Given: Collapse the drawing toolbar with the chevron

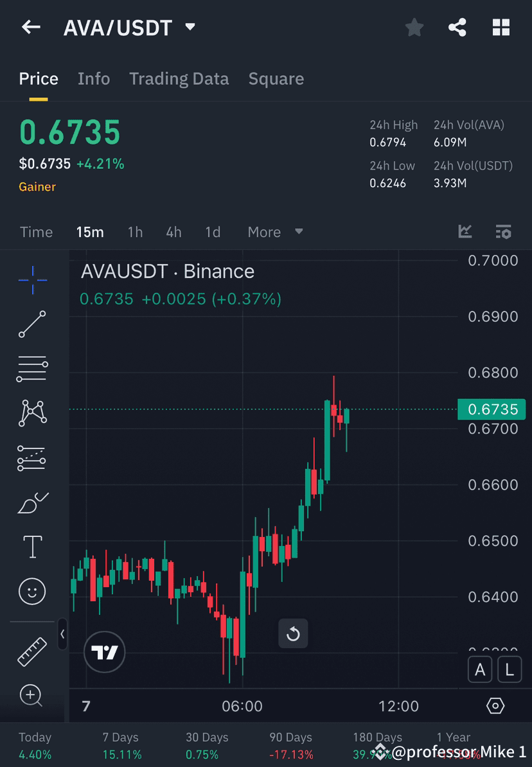Looking at the screenshot, I should [62, 635].
